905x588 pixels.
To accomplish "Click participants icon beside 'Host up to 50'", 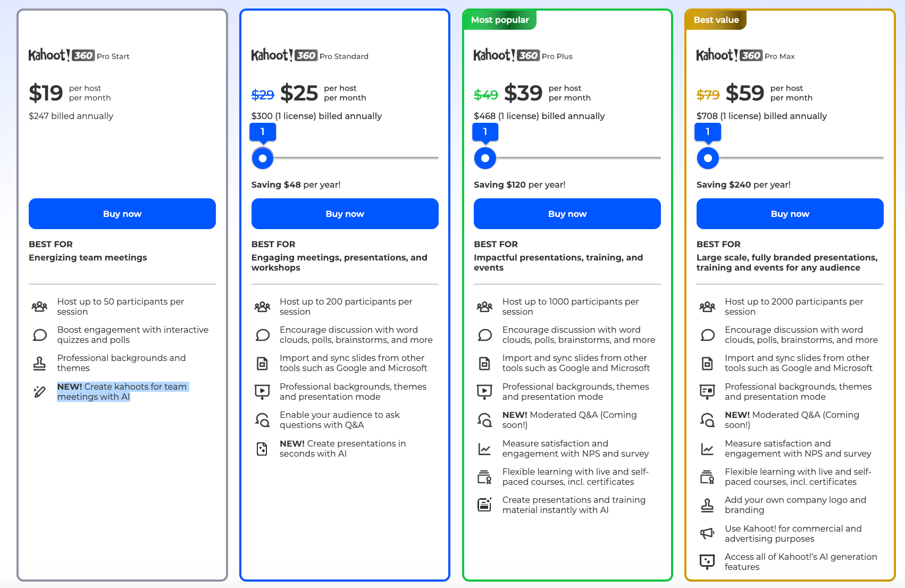I will pyautogui.click(x=39, y=307).
